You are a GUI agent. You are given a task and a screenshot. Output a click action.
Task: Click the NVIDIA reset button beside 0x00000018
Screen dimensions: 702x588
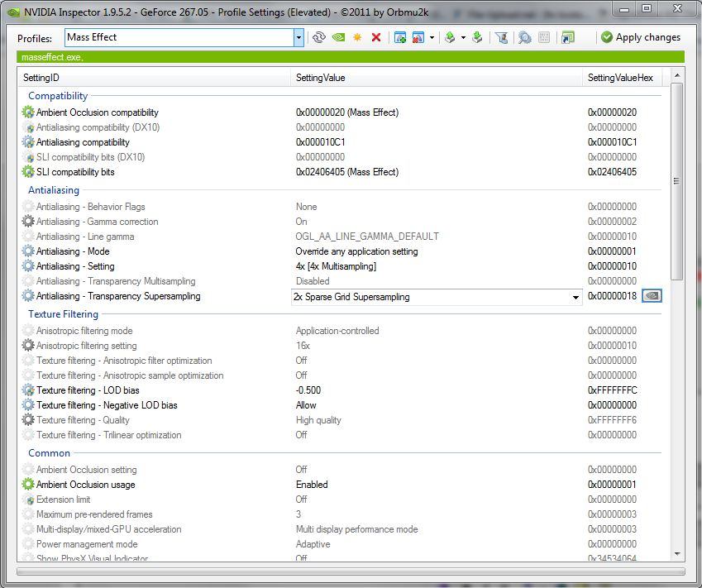(652, 295)
